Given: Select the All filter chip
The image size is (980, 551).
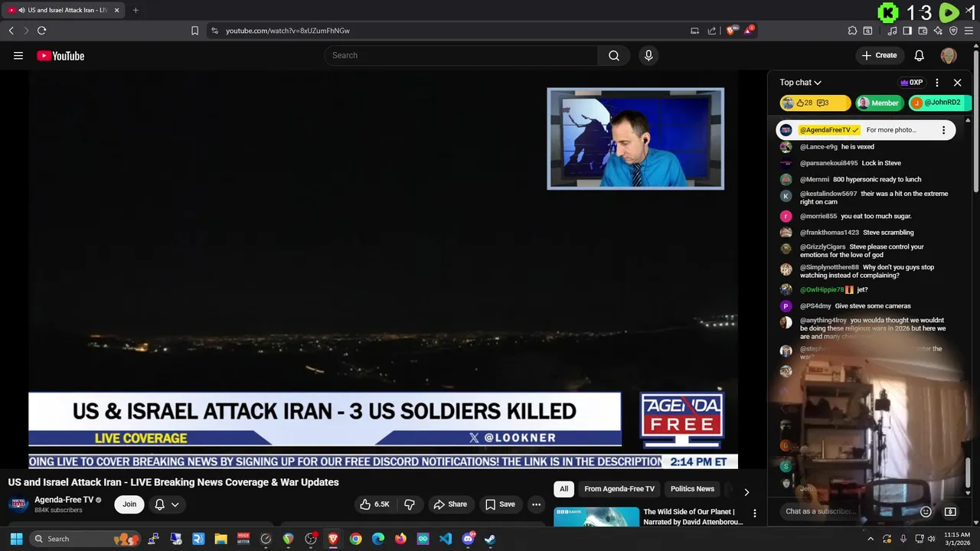Looking at the screenshot, I should click(x=563, y=489).
